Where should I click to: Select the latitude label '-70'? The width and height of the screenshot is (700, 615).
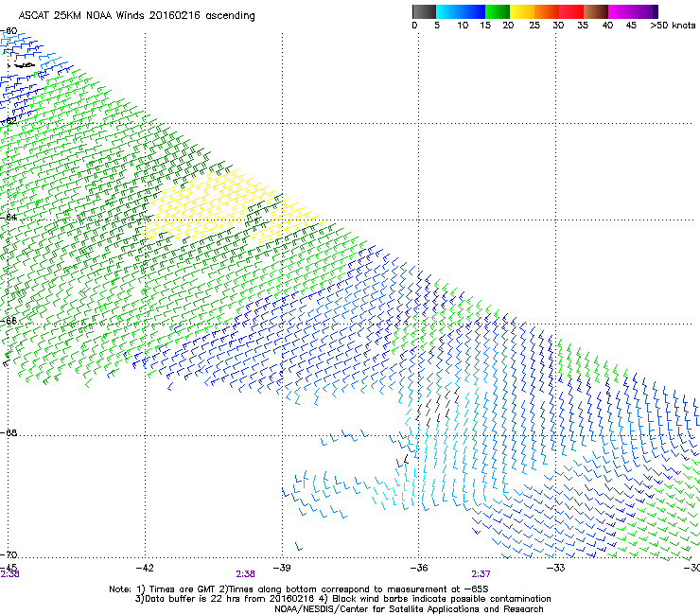(9, 554)
